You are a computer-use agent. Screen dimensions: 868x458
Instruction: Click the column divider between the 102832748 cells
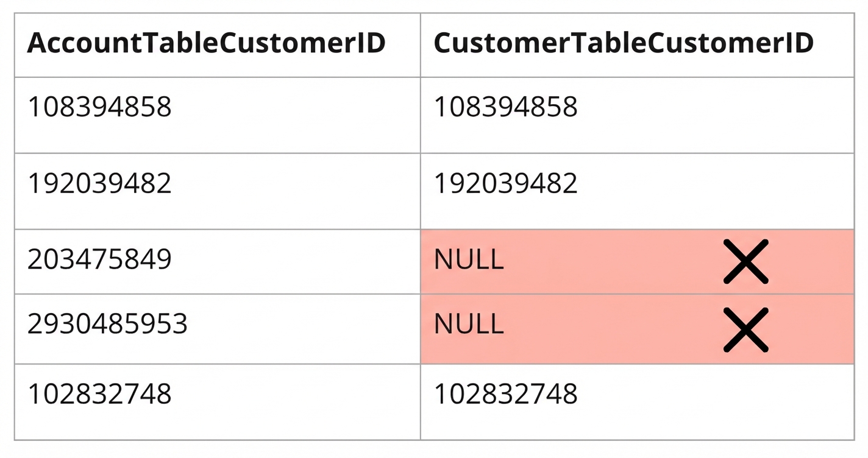[x=421, y=401]
